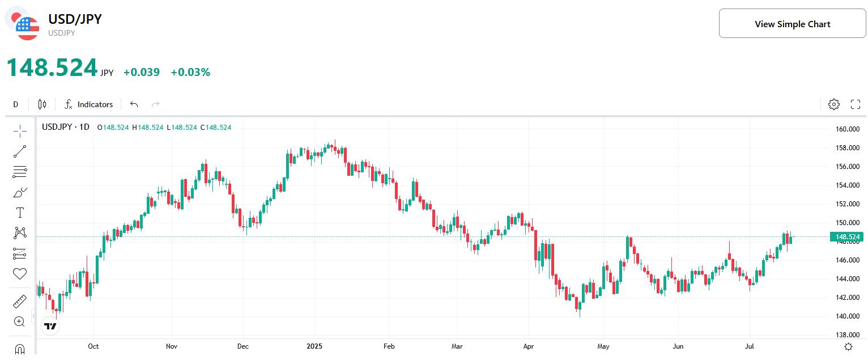Toggle fullscreen chart view
This screenshot has height=360, width=868.
(856, 104)
